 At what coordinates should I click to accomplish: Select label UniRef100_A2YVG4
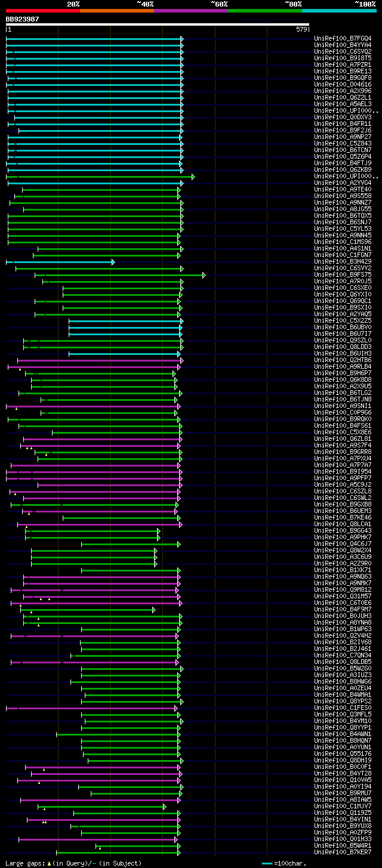[x=343, y=183]
